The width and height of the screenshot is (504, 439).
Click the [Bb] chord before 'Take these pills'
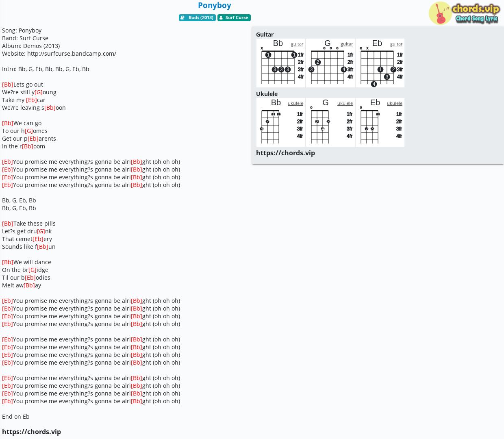tap(8, 224)
